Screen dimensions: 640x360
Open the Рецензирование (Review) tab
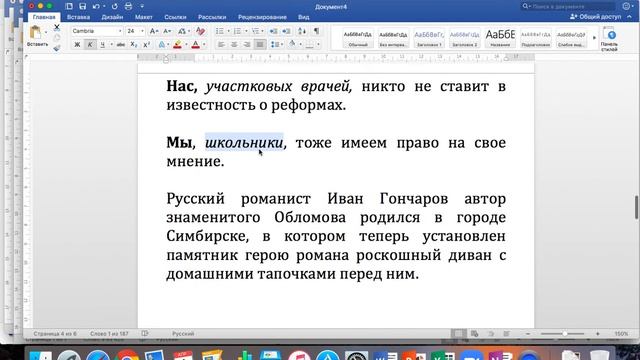(x=262, y=17)
